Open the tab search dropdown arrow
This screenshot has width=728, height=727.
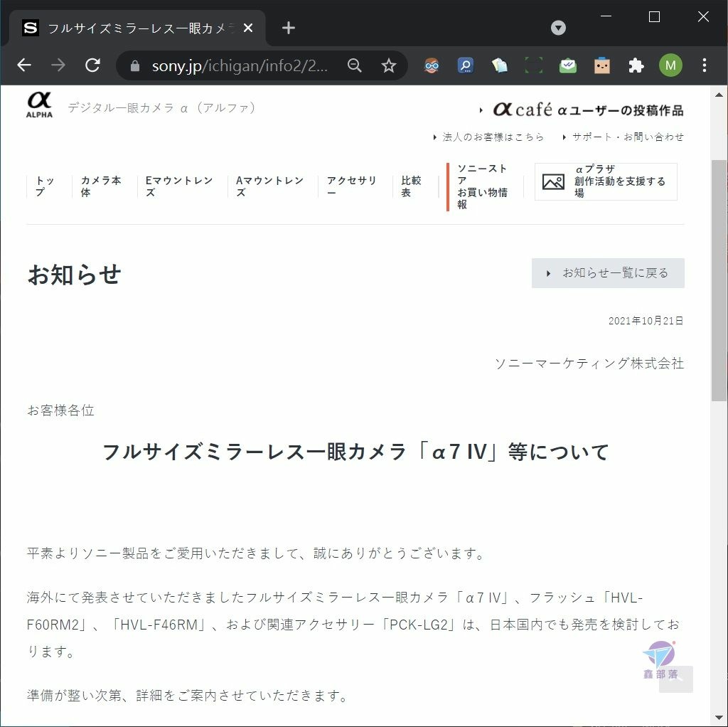pyautogui.click(x=558, y=28)
